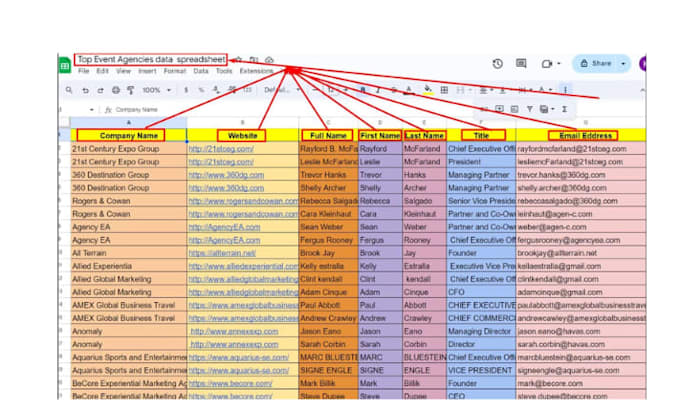Viewport: 680px width, 411px height.
Task: Open horizontal align dropdown
Action: pos(486,90)
